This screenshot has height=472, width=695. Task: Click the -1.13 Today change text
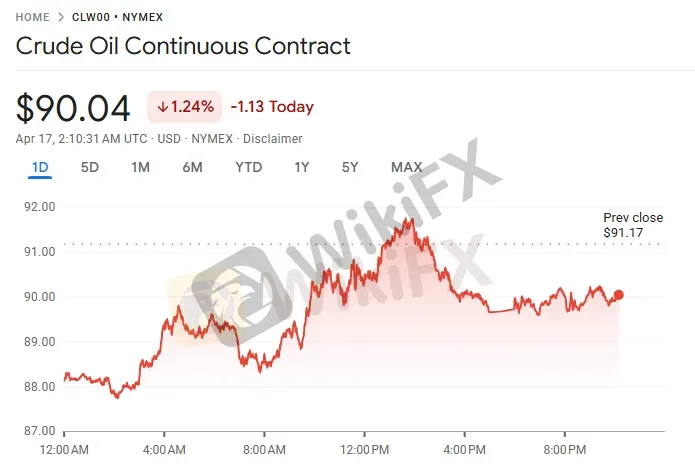click(x=272, y=107)
